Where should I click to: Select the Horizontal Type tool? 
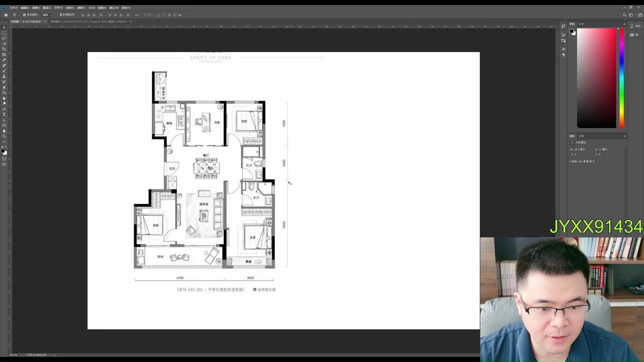click(4, 115)
